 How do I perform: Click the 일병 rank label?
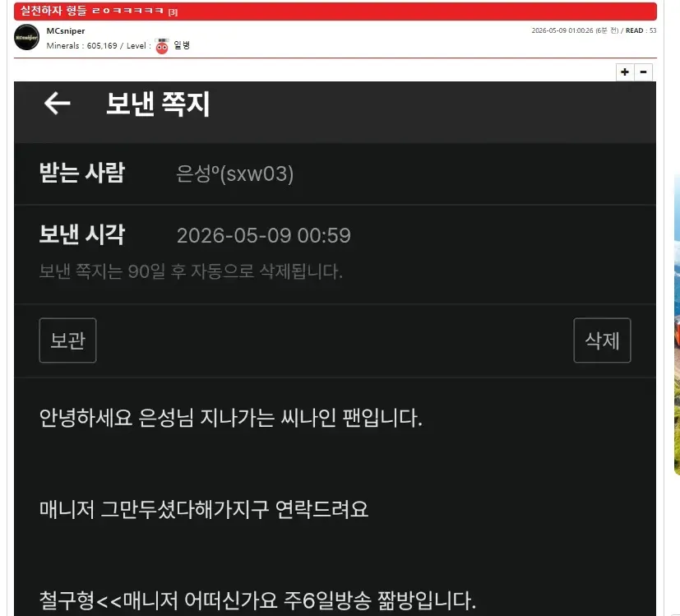pos(182,45)
